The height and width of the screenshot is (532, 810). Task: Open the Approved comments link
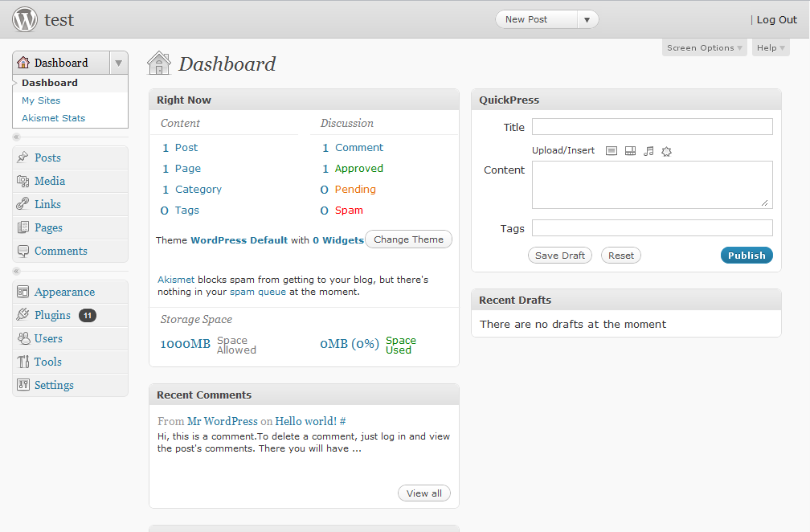click(x=359, y=169)
